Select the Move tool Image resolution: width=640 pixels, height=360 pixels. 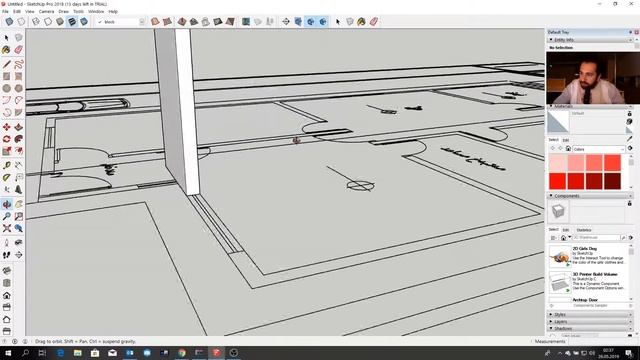7,127
